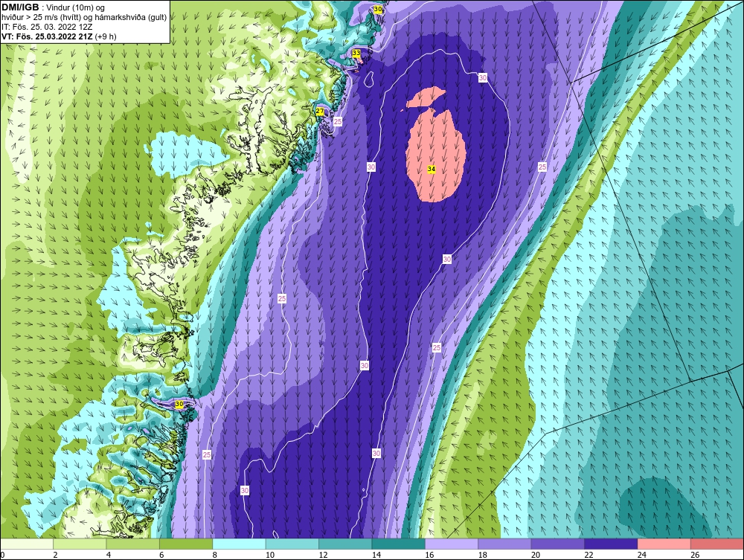The image size is (744, 560).
Task: Click the 22–24 m/s legend color swatch
Action: [x=611, y=544]
